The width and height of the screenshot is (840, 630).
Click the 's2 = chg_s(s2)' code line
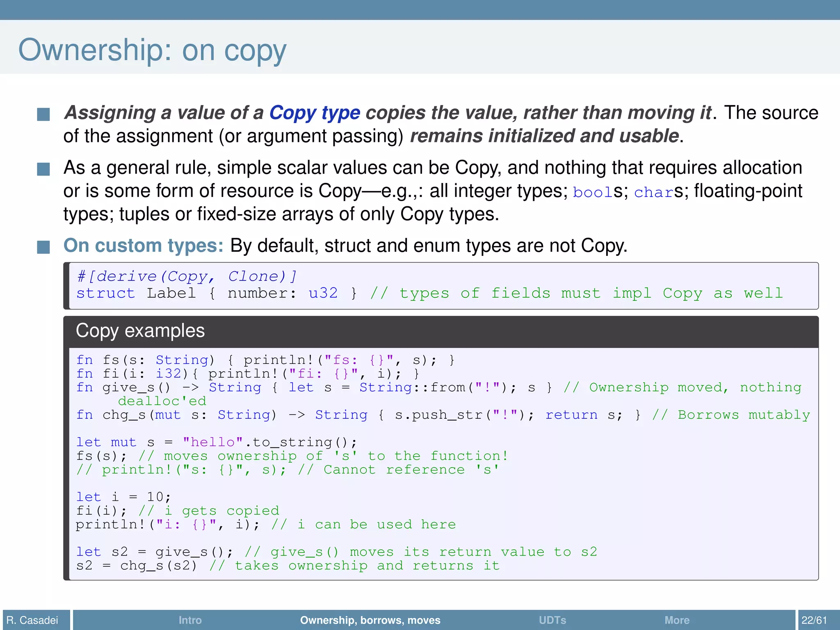pyautogui.click(x=137, y=566)
